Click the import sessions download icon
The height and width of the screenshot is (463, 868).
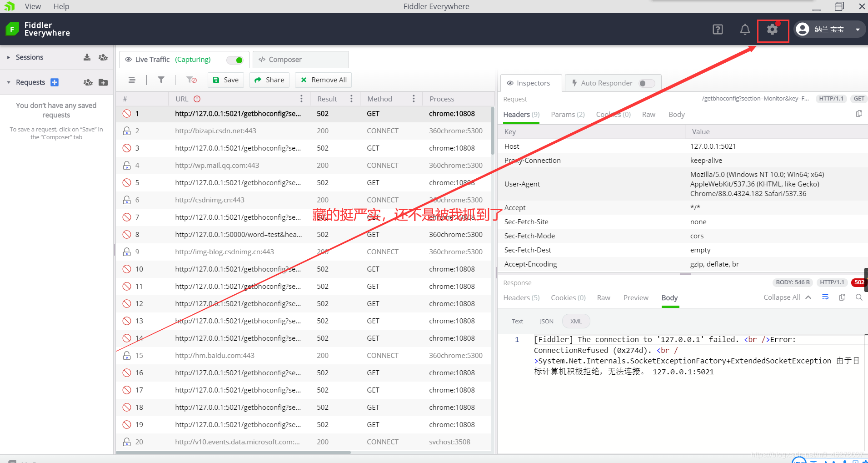tap(87, 57)
